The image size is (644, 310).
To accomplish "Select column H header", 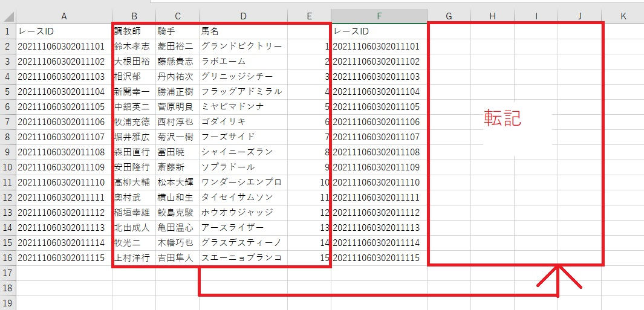I will click(492, 16).
